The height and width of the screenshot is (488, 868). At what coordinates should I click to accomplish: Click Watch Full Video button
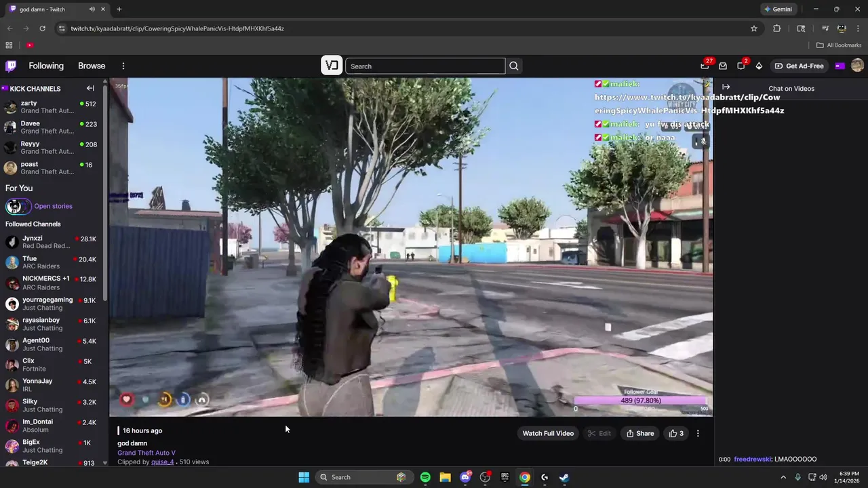coord(548,433)
